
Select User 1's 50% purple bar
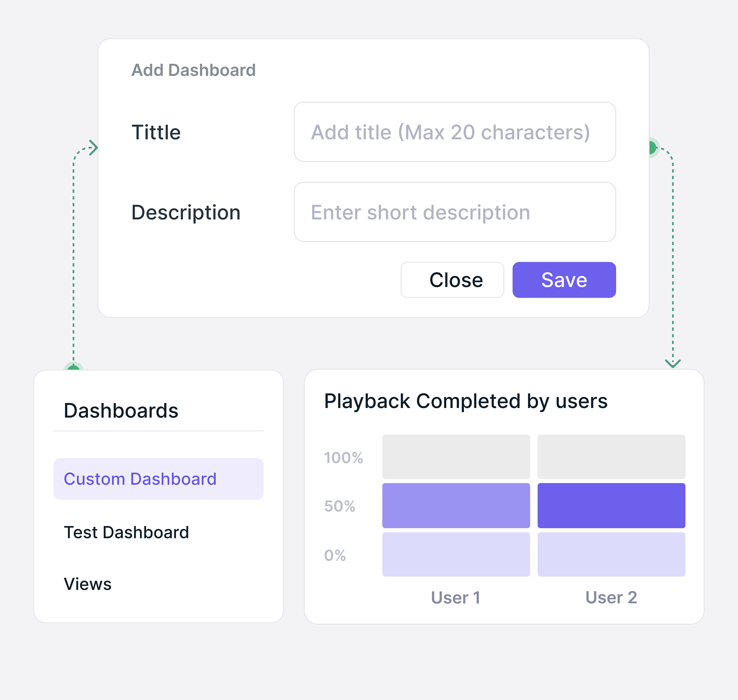click(x=456, y=506)
